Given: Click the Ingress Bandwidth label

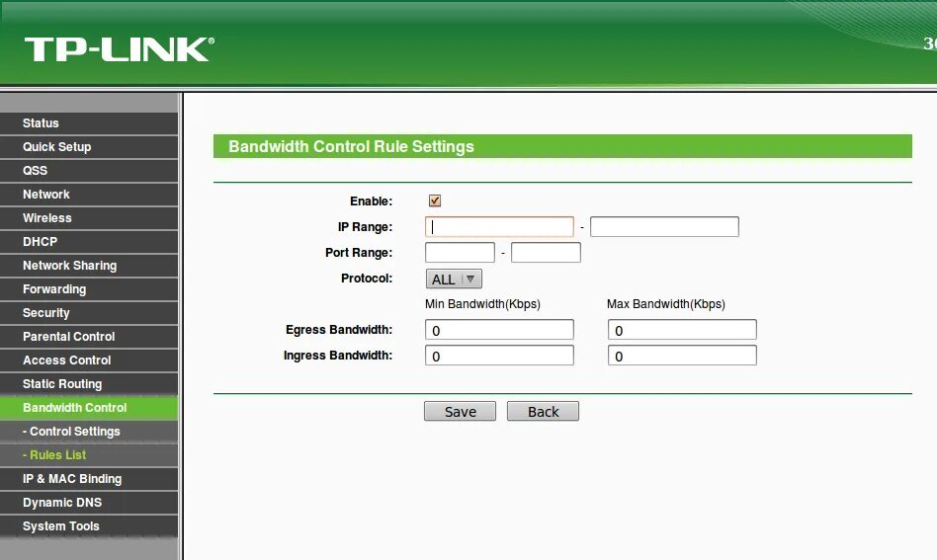Looking at the screenshot, I should (x=338, y=356).
